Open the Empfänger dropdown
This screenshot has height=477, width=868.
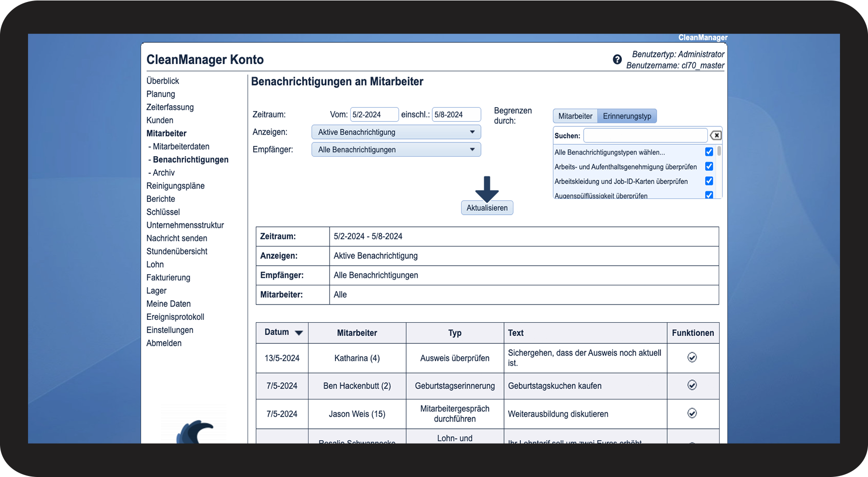tap(396, 150)
